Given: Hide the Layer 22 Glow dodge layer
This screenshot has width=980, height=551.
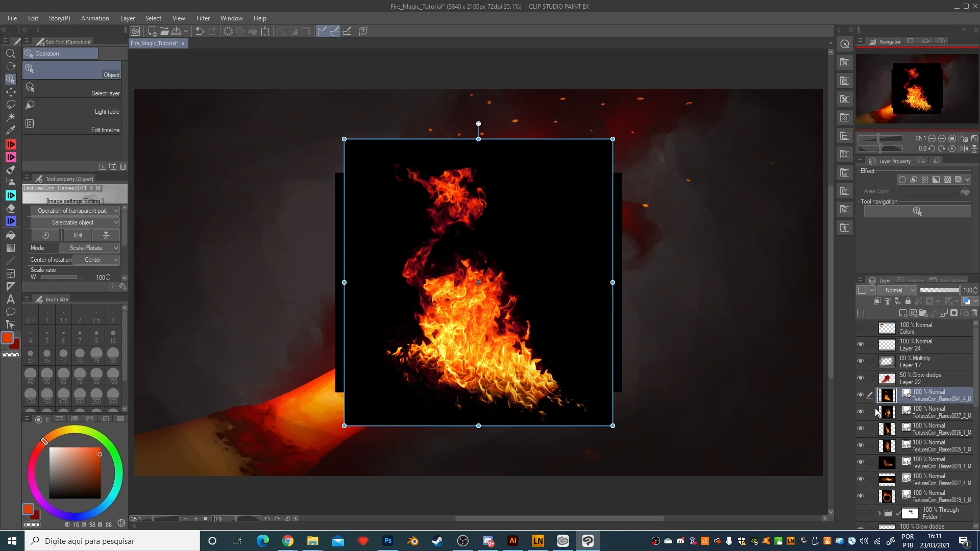Looking at the screenshot, I should point(861,379).
